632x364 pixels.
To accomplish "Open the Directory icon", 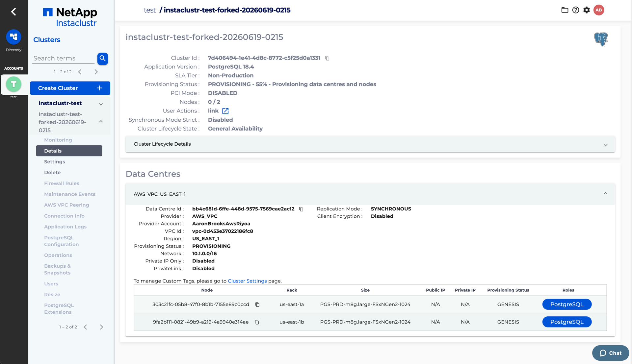I will [13, 37].
